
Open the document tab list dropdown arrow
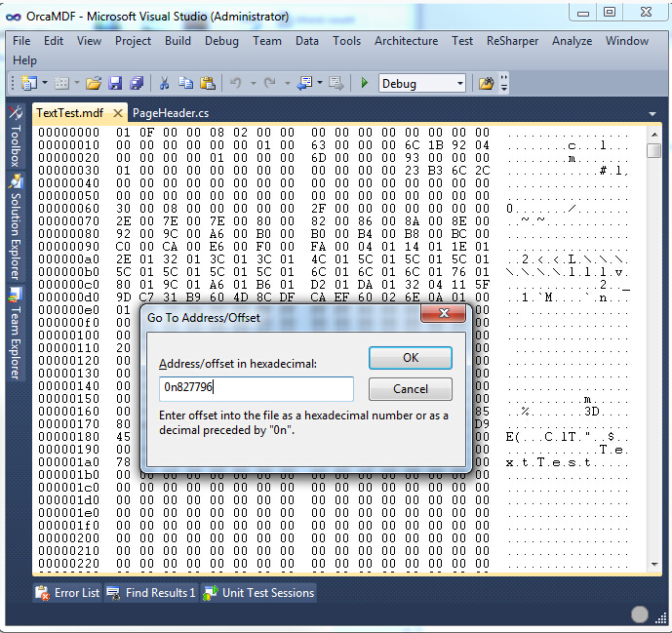tap(652, 114)
